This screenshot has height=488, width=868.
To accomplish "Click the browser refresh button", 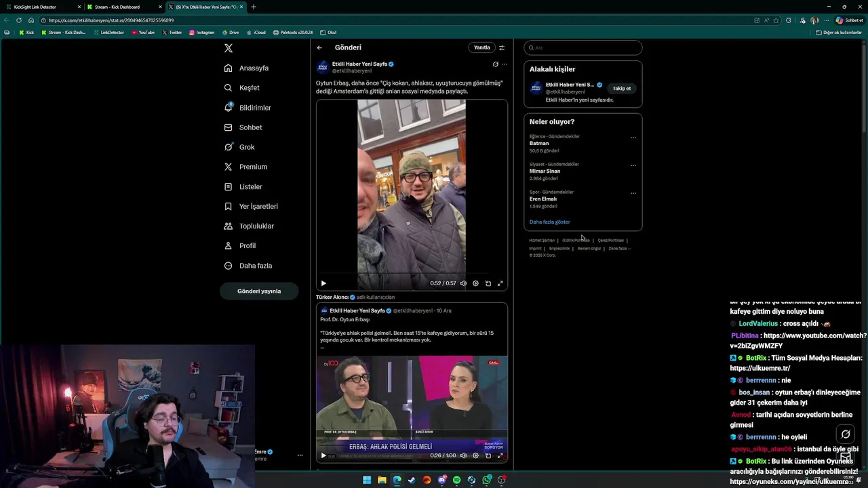I will [19, 20].
